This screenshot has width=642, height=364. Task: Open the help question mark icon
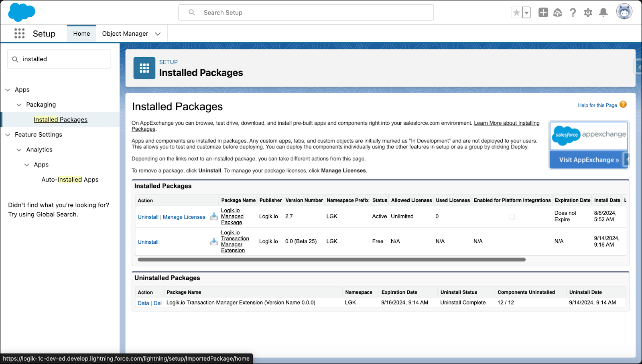573,12
